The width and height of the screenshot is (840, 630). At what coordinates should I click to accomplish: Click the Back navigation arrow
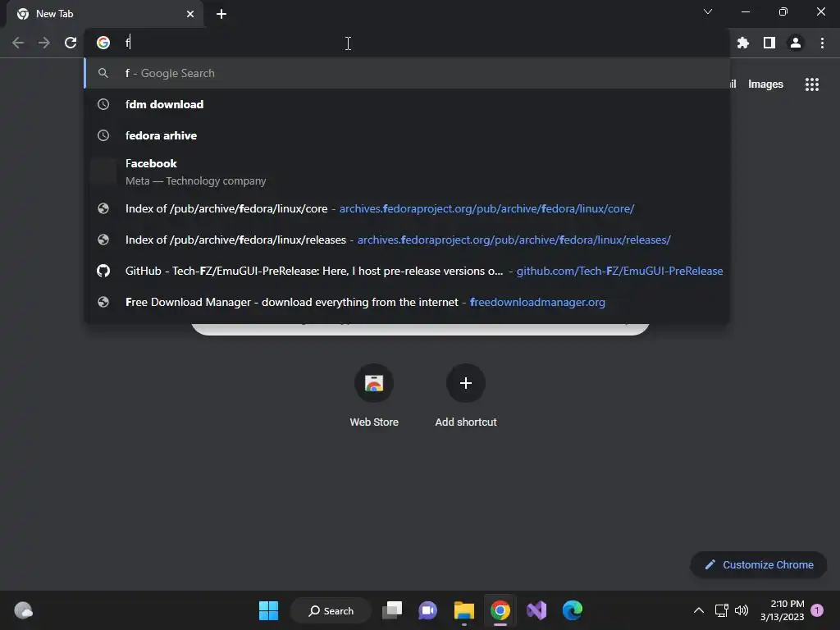[18, 43]
